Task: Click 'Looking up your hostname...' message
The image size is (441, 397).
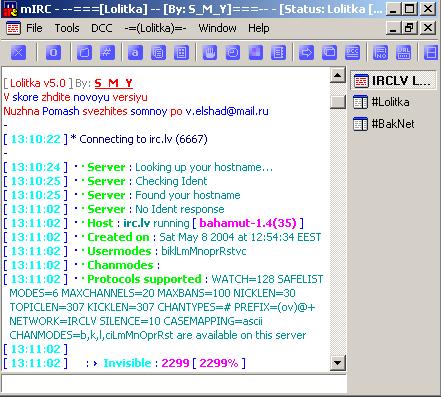Action: pyautogui.click(x=204, y=167)
